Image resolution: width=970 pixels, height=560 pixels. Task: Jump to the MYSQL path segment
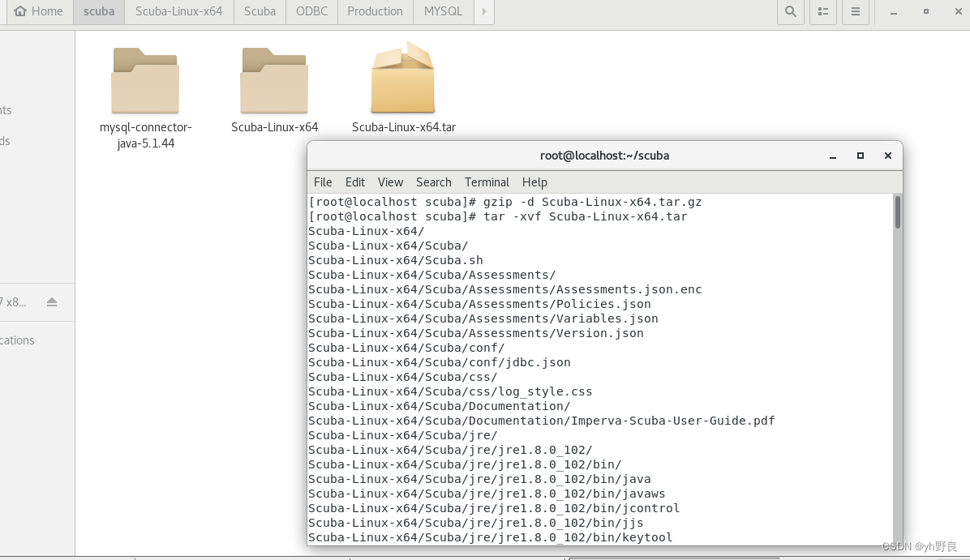pyautogui.click(x=443, y=11)
